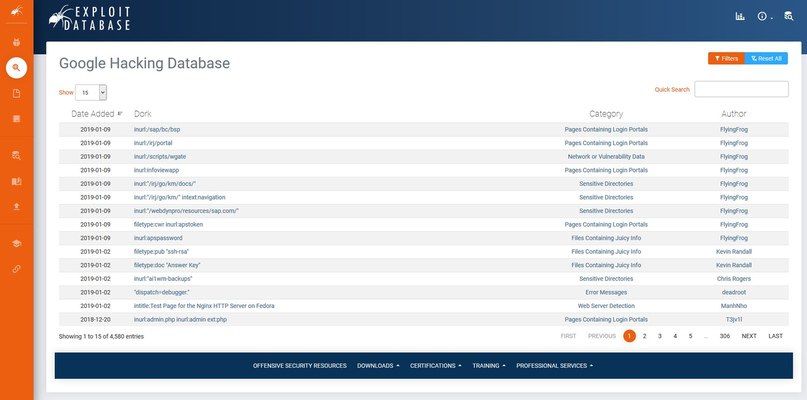807x400 pixels.
Task: Click the Reset All button
Action: (766, 59)
